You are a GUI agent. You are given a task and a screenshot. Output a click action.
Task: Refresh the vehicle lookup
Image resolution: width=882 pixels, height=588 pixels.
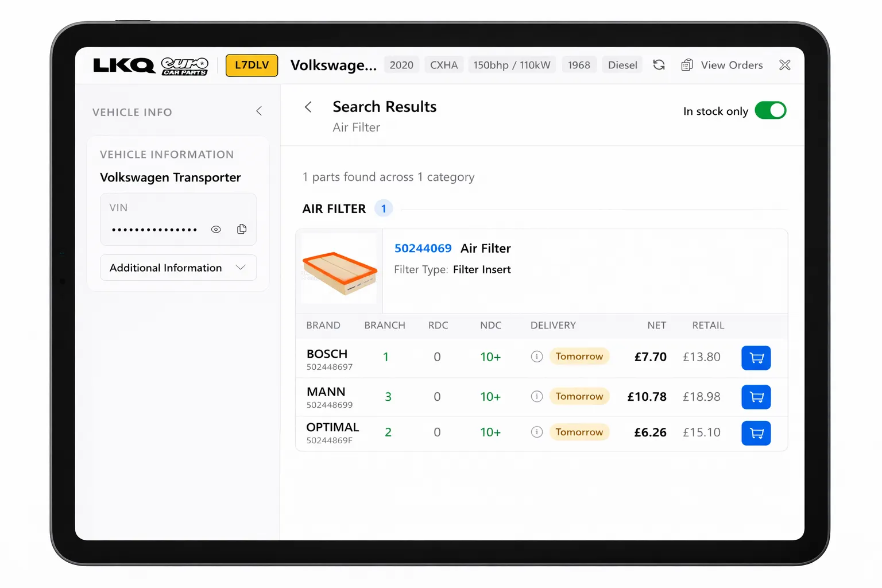coord(659,65)
